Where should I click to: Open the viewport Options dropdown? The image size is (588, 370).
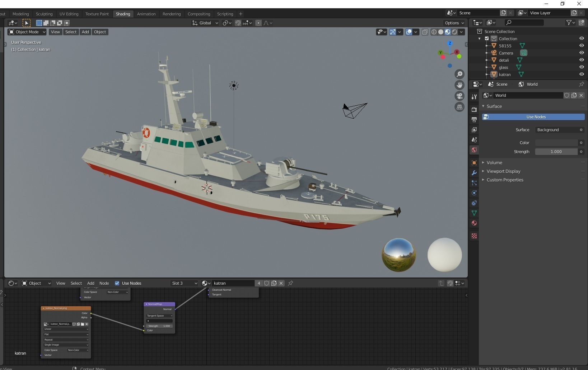click(x=454, y=23)
